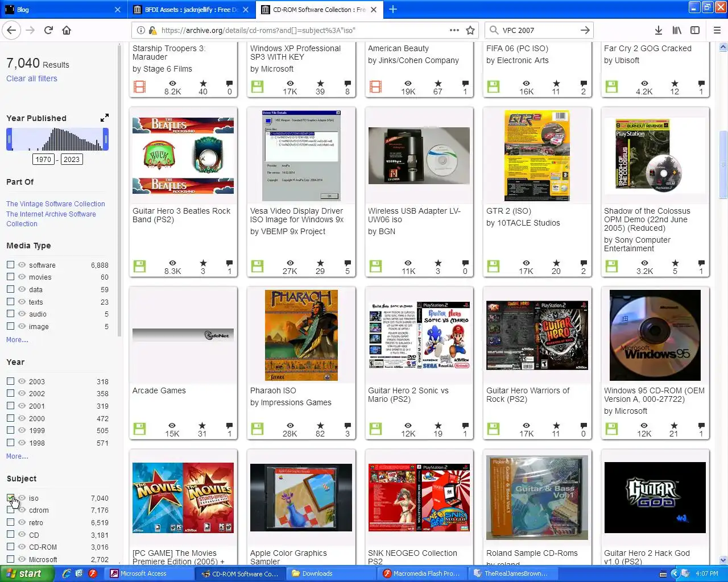728x582 pixels.
Task: Close the CD-ROM Software Collection tab
Action: coord(374,10)
